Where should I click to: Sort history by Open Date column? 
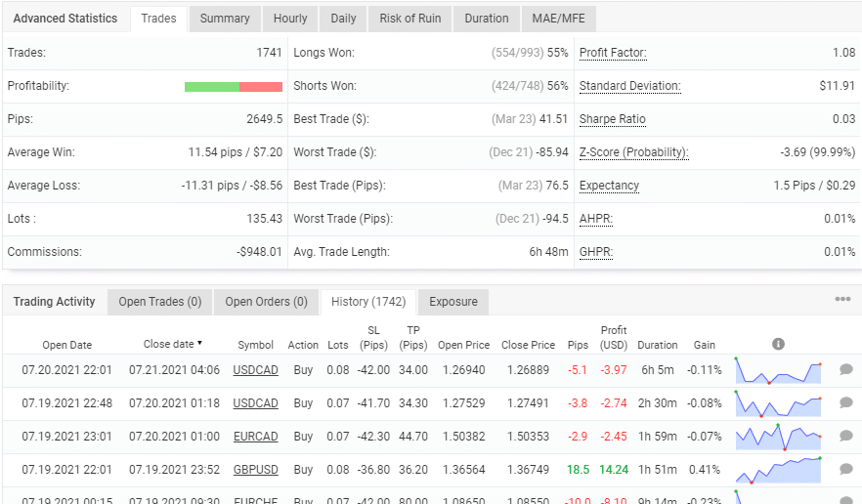pyautogui.click(x=67, y=345)
